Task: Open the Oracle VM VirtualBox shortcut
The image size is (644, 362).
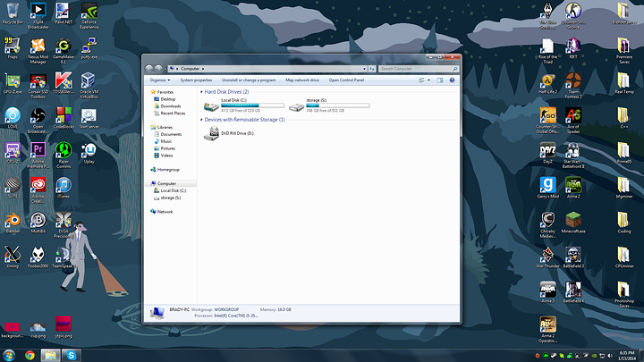Action: (x=89, y=80)
